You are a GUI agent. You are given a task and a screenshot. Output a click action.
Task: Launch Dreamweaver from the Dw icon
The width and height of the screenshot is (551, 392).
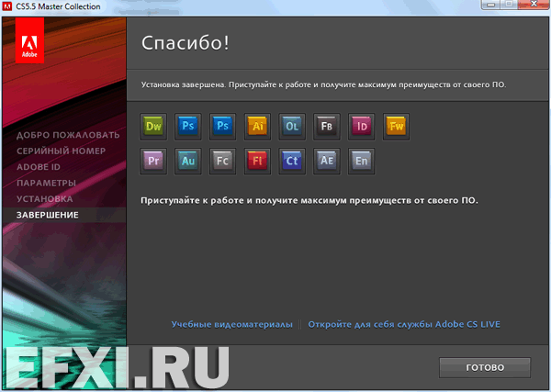pos(153,127)
